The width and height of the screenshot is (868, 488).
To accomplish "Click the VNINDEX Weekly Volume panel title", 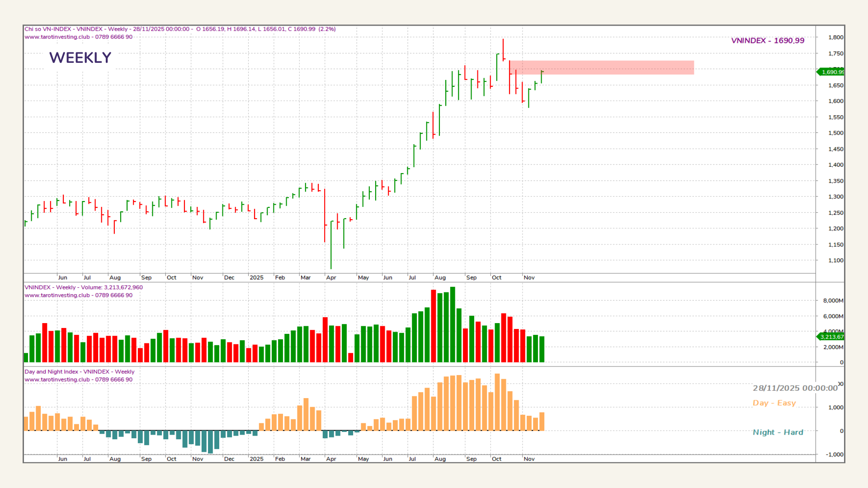I will pos(84,287).
